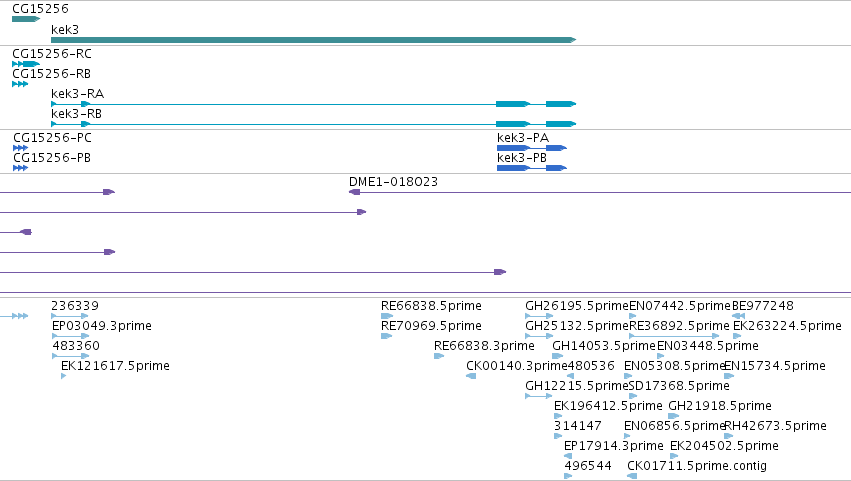The image size is (851, 481).
Task: Open the EK121617.5prime EST label
Action: (115, 366)
